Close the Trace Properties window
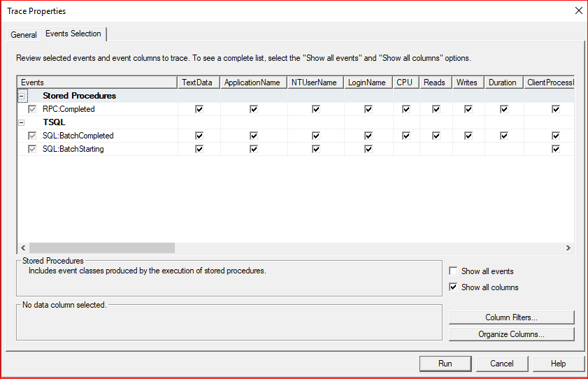 [x=578, y=11]
